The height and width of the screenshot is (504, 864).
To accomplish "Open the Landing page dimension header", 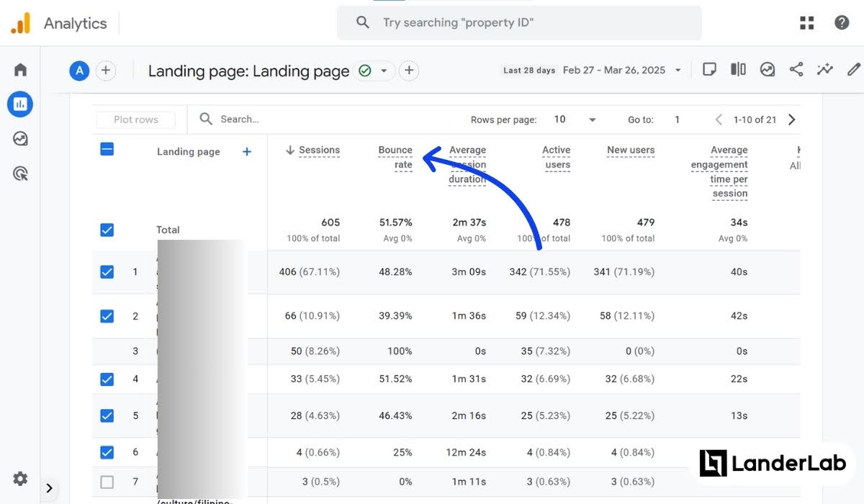I will pyautogui.click(x=189, y=152).
